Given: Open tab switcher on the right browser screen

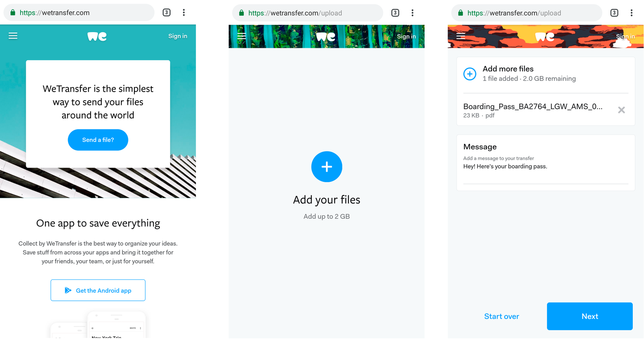Looking at the screenshot, I should pos(614,13).
